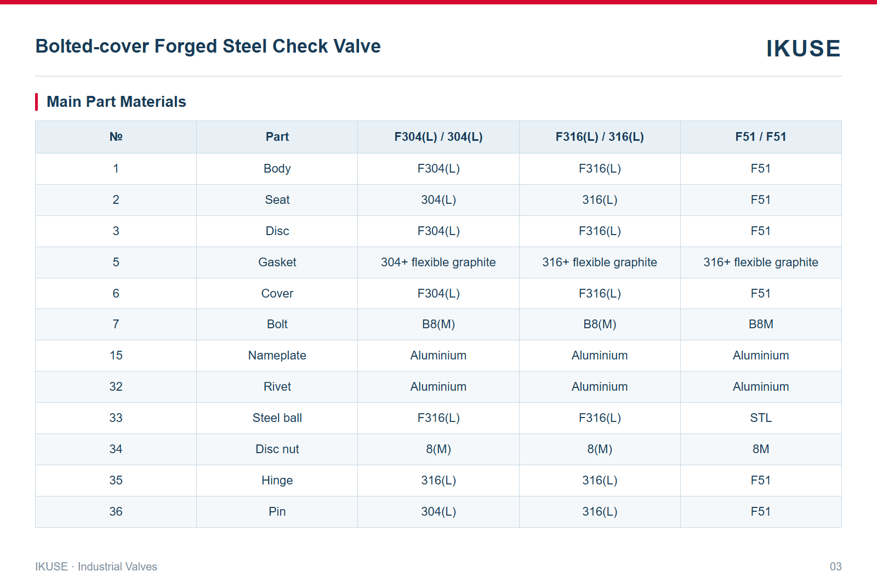Screen dimensions: 877x588
Task: Select the STL cell in the Steel ball row
Action: coord(761,418)
